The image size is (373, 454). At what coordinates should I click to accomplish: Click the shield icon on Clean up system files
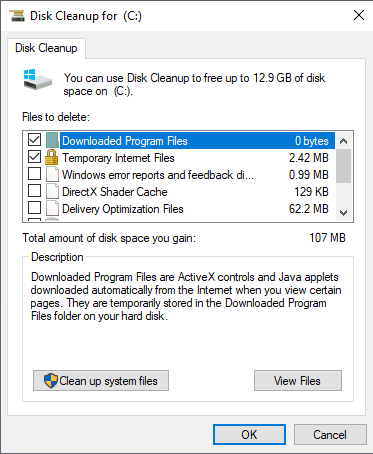click(x=51, y=381)
